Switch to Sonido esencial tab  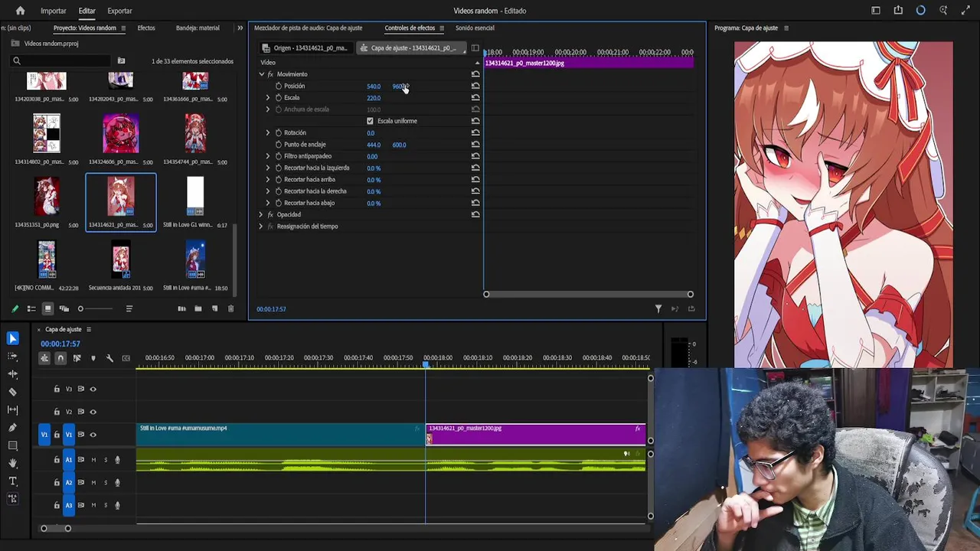[x=475, y=28]
